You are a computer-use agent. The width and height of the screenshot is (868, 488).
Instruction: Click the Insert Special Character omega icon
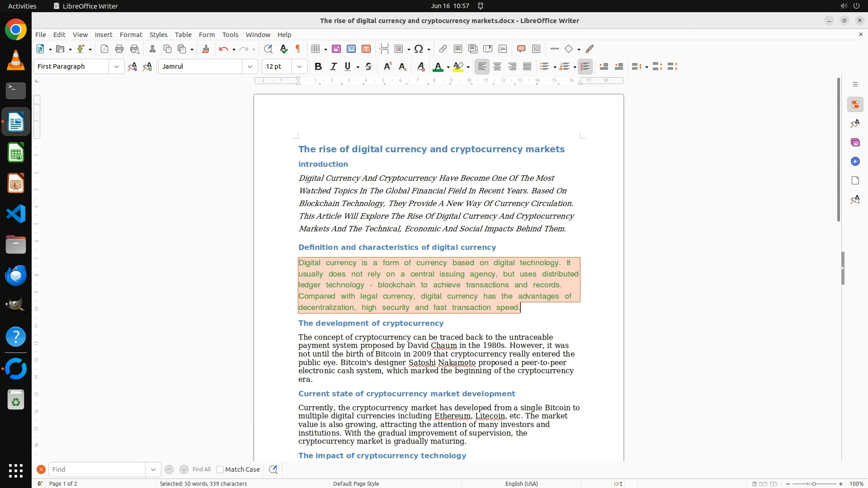(x=419, y=49)
